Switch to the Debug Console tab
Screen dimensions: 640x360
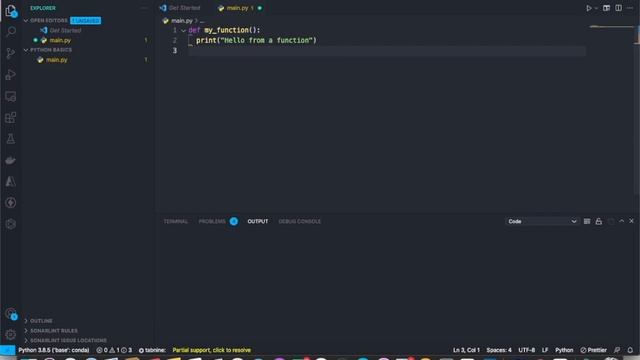pyautogui.click(x=300, y=221)
